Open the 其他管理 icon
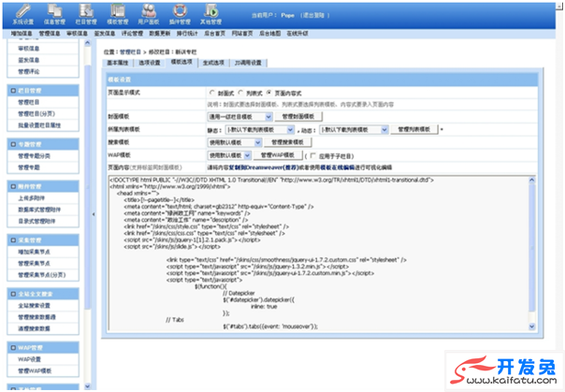Image resolution: width=565 pixels, height=392 pixels. pyautogui.click(x=211, y=14)
